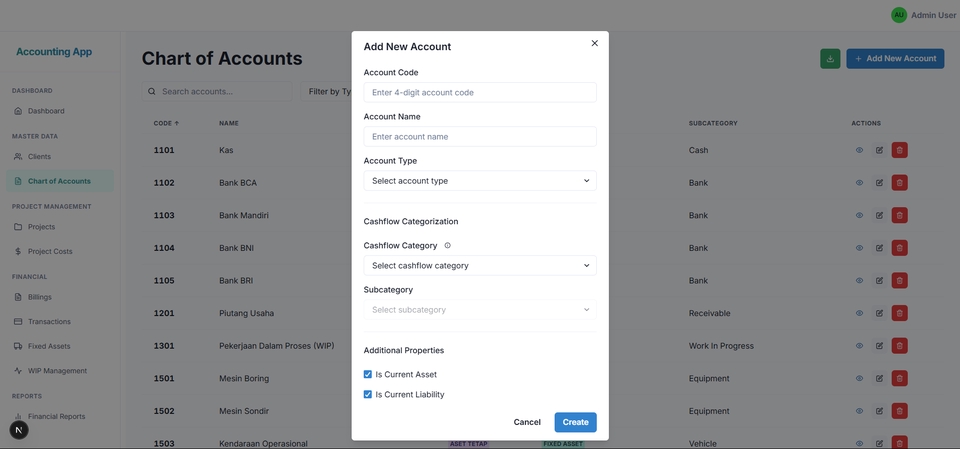Delete the Bank Mandiri account
The width and height of the screenshot is (960, 449).
click(x=899, y=215)
